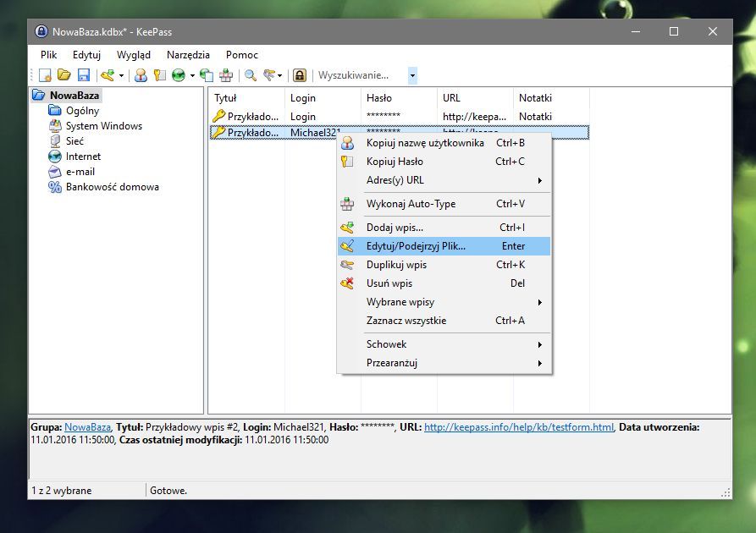The height and width of the screenshot is (533, 756).
Task: Click the New database toolbar icon
Action: tap(46, 76)
